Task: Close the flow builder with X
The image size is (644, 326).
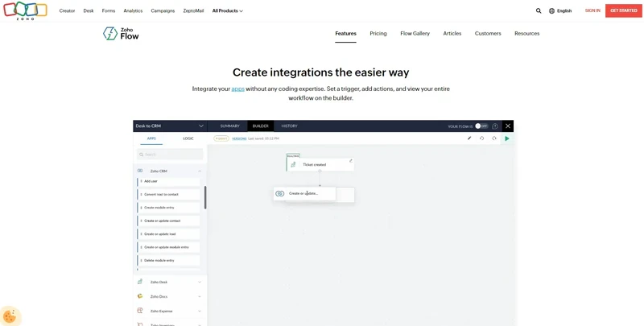Action: (508, 126)
